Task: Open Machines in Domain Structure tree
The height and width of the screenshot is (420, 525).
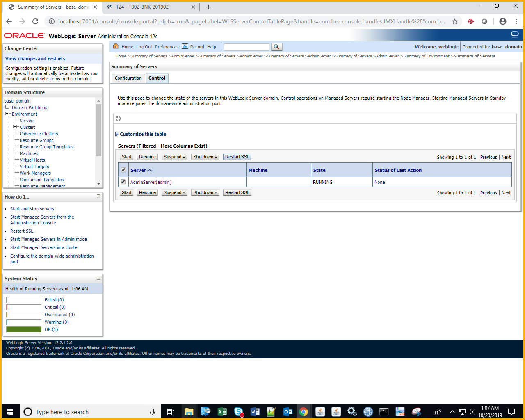Action: pos(29,153)
